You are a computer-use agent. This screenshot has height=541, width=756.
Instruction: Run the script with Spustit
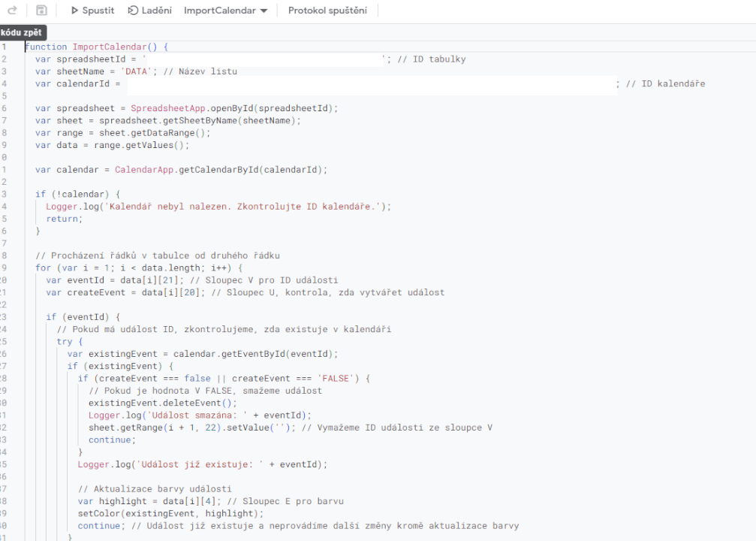click(x=92, y=11)
